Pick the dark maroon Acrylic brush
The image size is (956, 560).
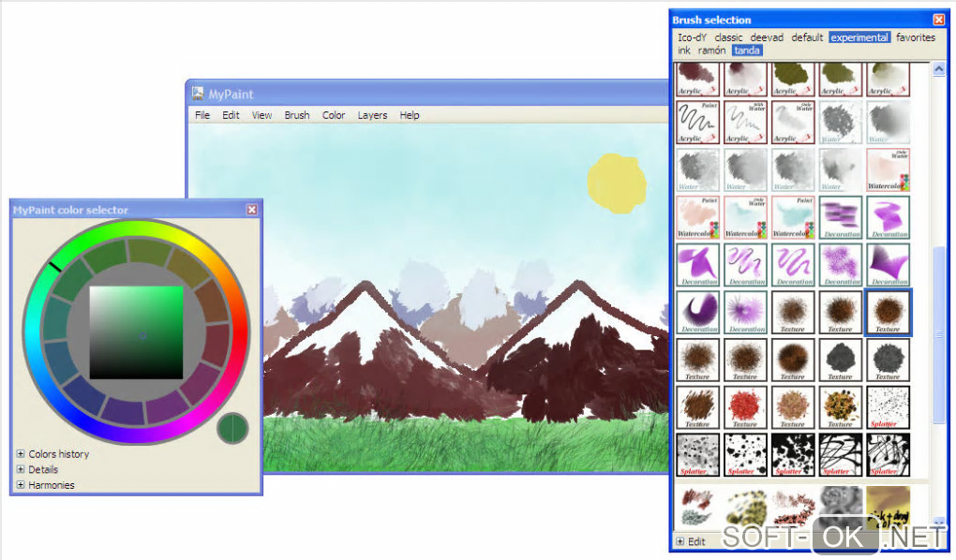coord(697,80)
